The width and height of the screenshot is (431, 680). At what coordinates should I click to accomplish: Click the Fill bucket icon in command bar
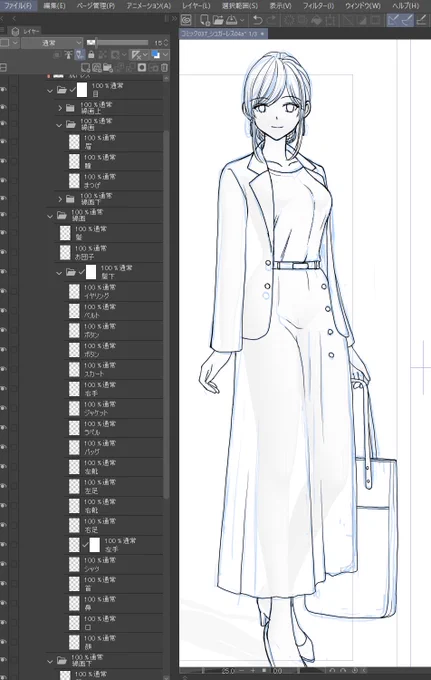pyautogui.click(x=317, y=20)
